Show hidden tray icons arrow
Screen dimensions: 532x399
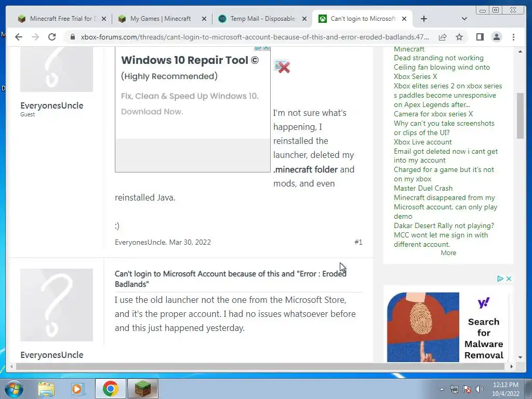coord(442,389)
